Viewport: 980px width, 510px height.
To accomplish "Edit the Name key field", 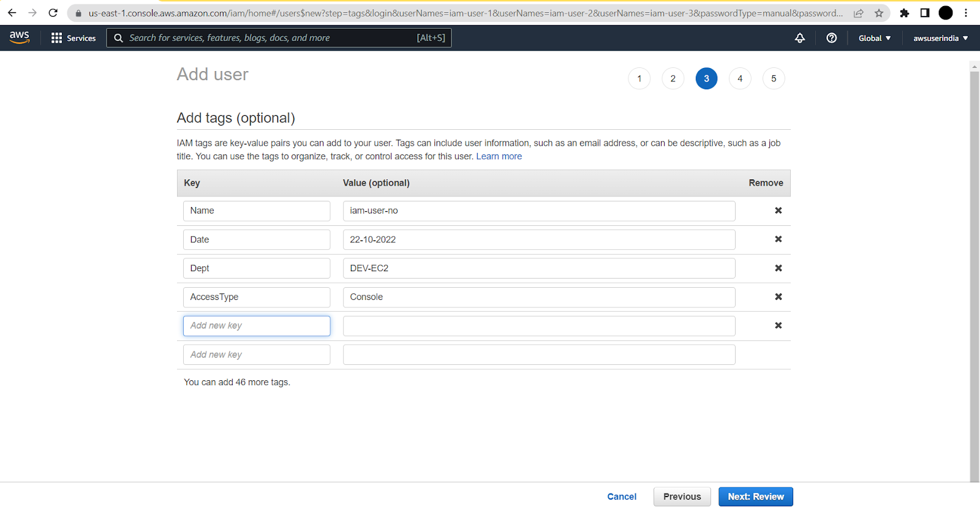I will [257, 211].
